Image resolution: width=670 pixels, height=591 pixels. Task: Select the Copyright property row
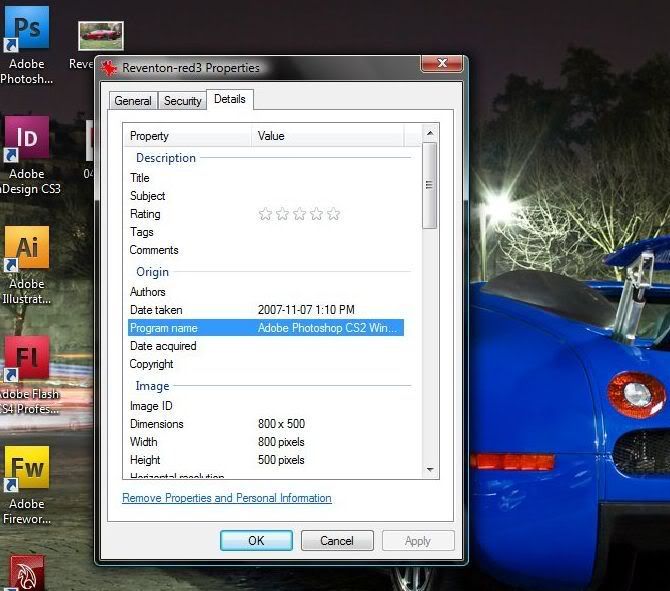[x=265, y=364]
